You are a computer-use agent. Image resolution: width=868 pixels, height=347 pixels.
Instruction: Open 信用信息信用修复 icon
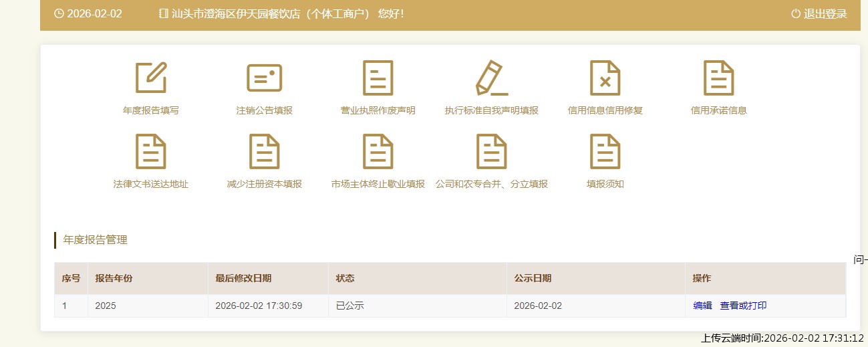[605, 78]
